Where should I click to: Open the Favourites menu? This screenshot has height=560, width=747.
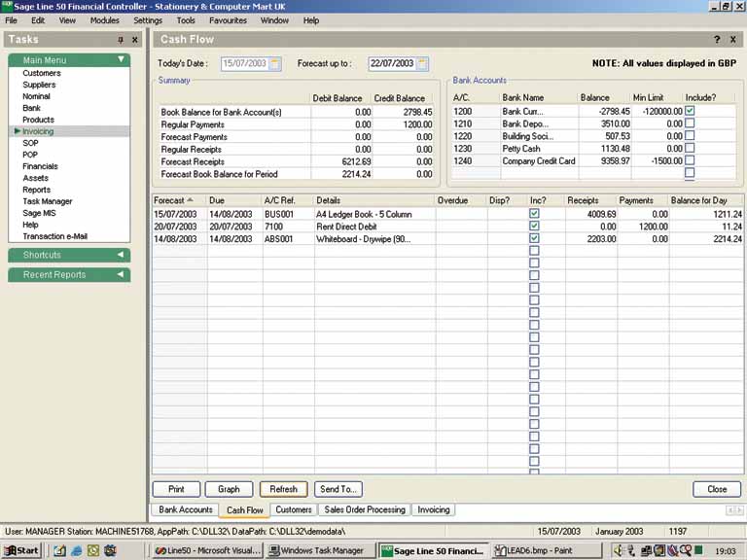[x=228, y=20]
